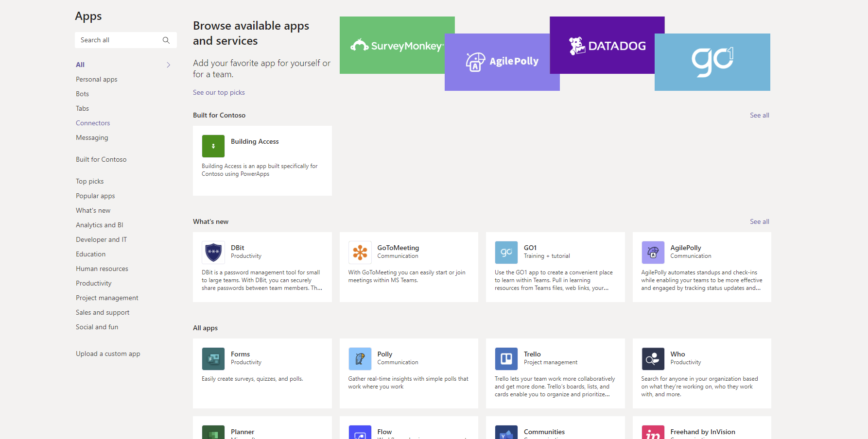Click the Trello board icon
Image resolution: width=868 pixels, height=439 pixels.
[x=506, y=359]
